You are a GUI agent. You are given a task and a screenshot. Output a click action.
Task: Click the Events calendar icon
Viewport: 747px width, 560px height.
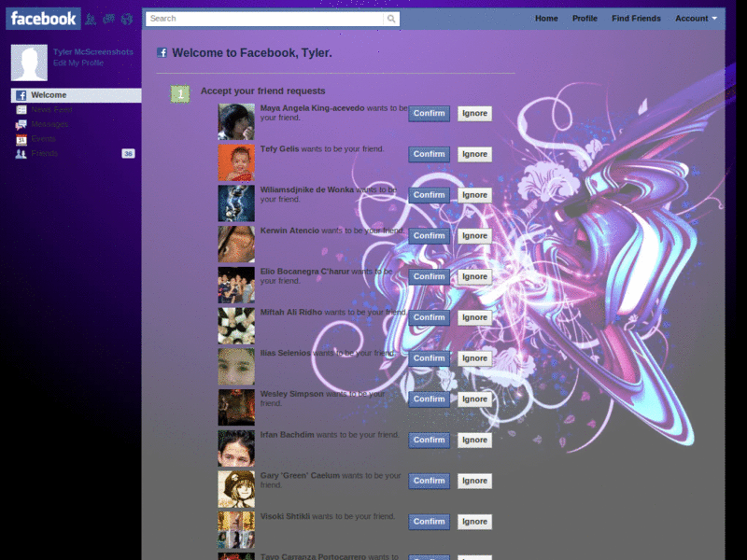21,139
